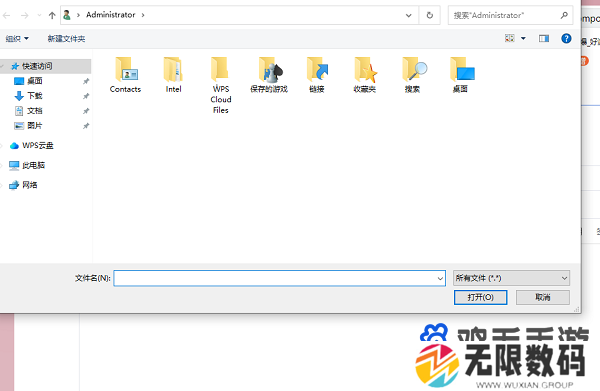Open the Intel folder
Image resolution: width=600 pixels, height=391 pixels.
pos(173,75)
